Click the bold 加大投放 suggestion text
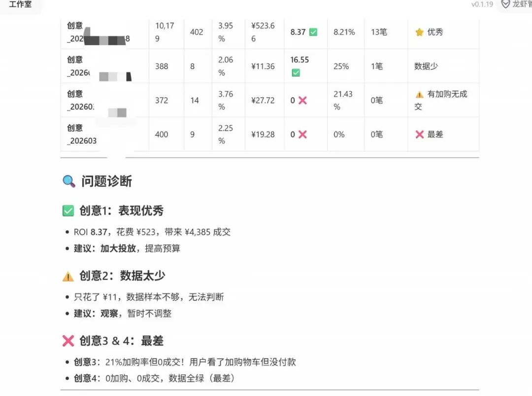 click(x=118, y=249)
